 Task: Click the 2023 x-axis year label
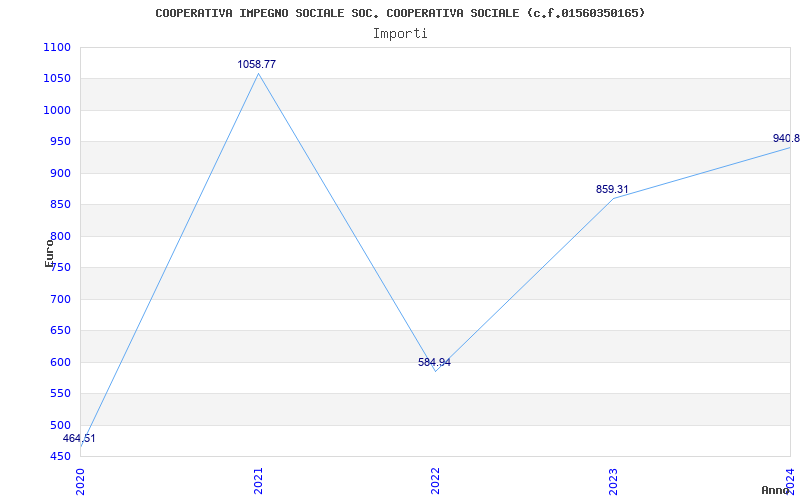coord(613,481)
